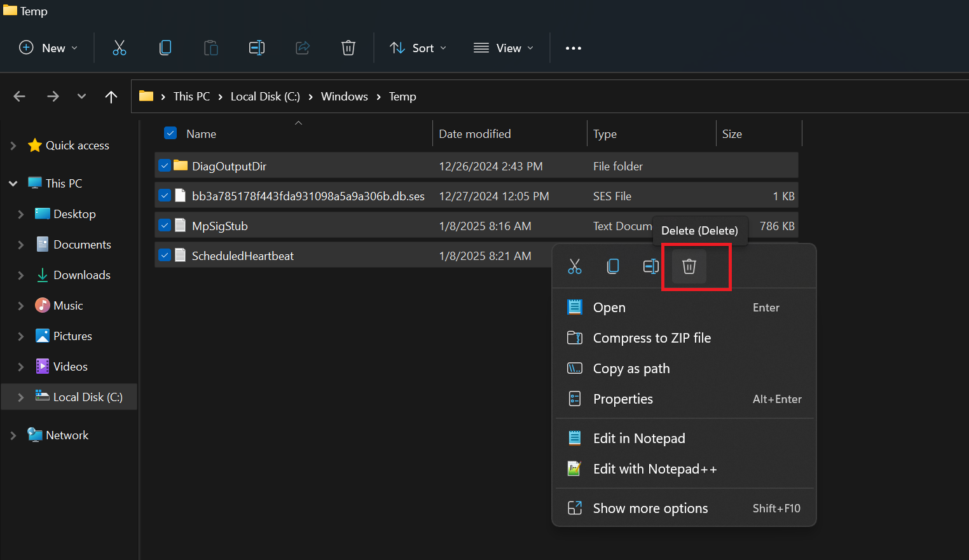Screen dimensions: 969x560
Task: Sort by the Type column header
Action: pyautogui.click(x=605, y=134)
